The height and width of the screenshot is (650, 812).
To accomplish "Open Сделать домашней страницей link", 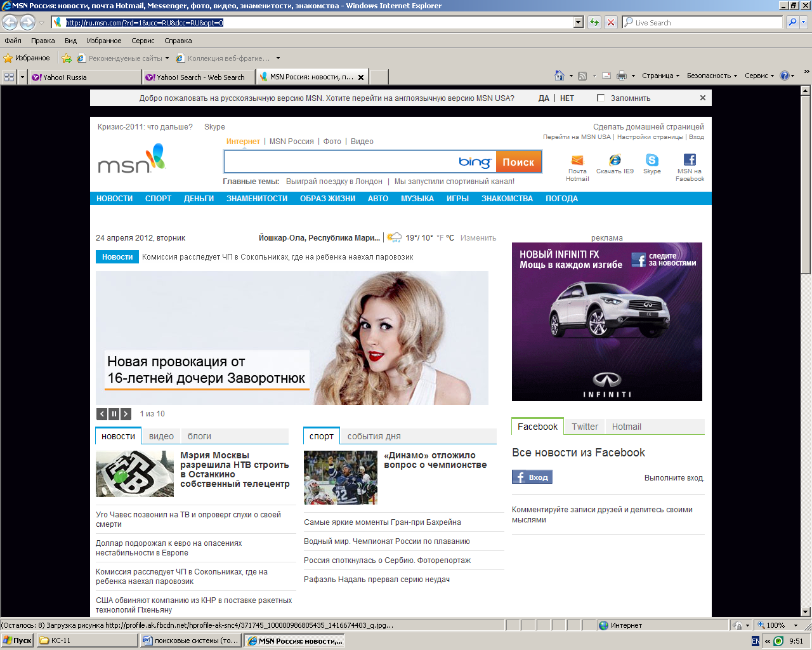I will click(648, 127).
